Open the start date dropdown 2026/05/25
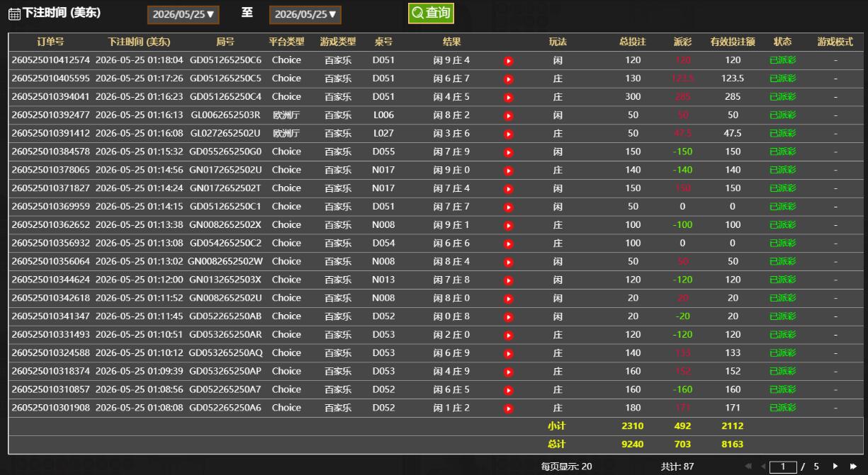 [x=184, y=14]
